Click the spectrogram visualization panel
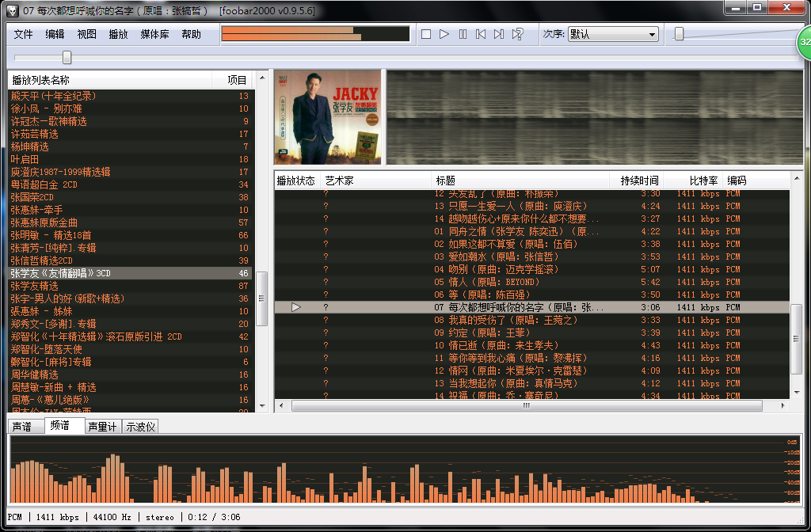 [595, 117]
